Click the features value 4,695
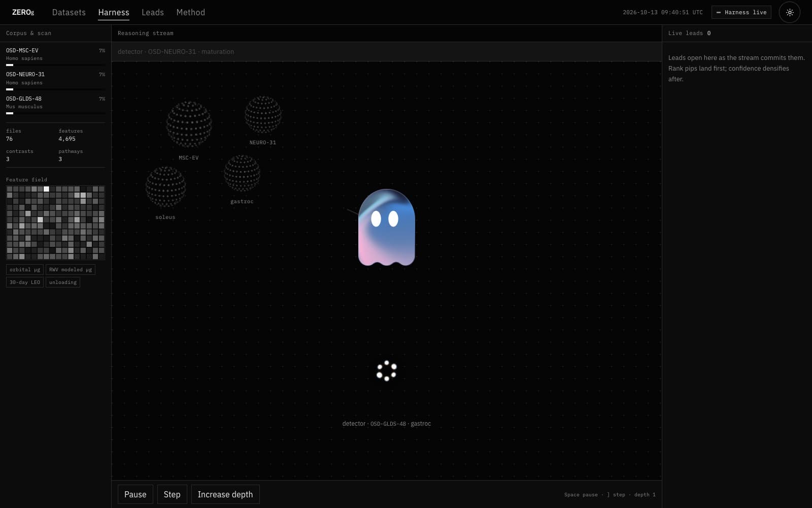 pyautogui.click(x=67, y=139)
